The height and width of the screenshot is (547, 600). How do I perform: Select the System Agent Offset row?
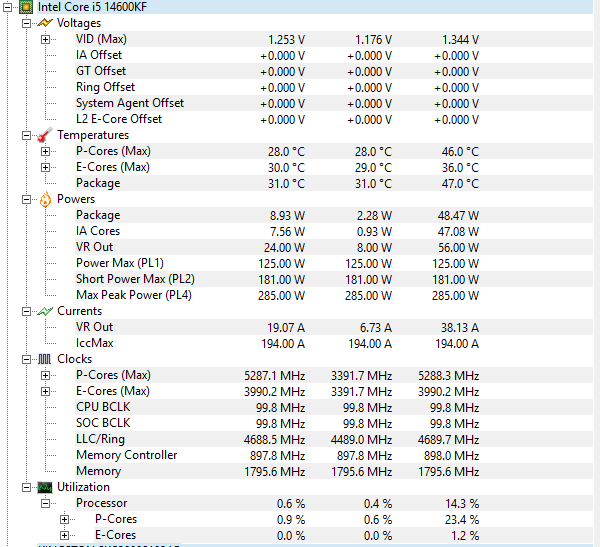[x=130, y=103]
